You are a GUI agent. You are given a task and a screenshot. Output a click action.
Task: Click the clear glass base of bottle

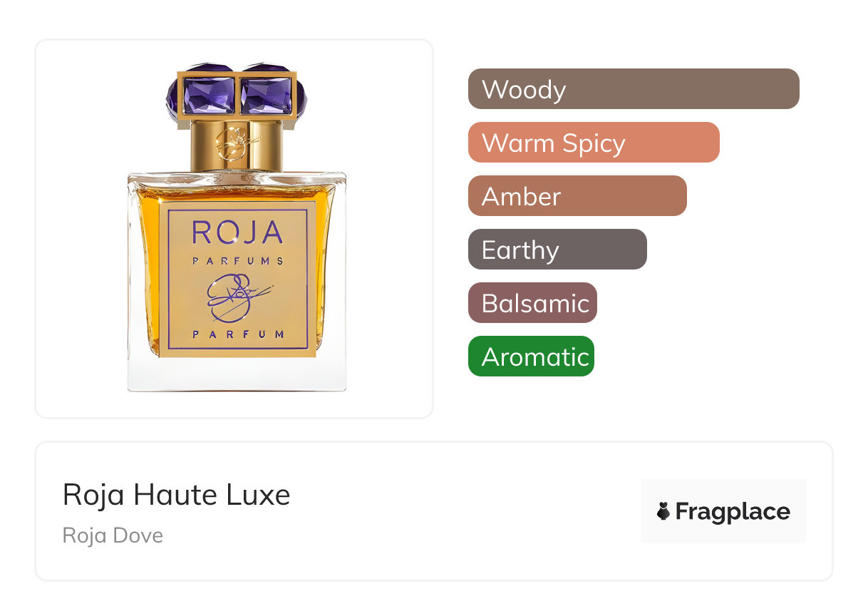[237, 374]
